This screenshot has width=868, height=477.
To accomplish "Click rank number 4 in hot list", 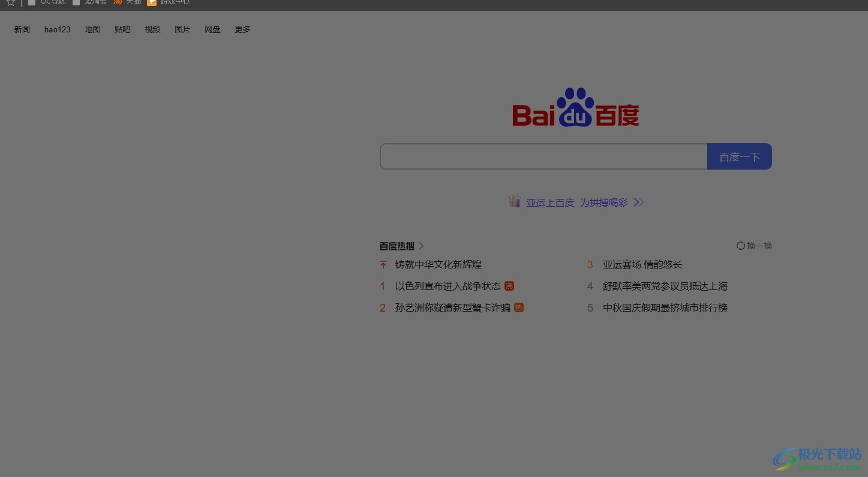I will coord(590,286).
